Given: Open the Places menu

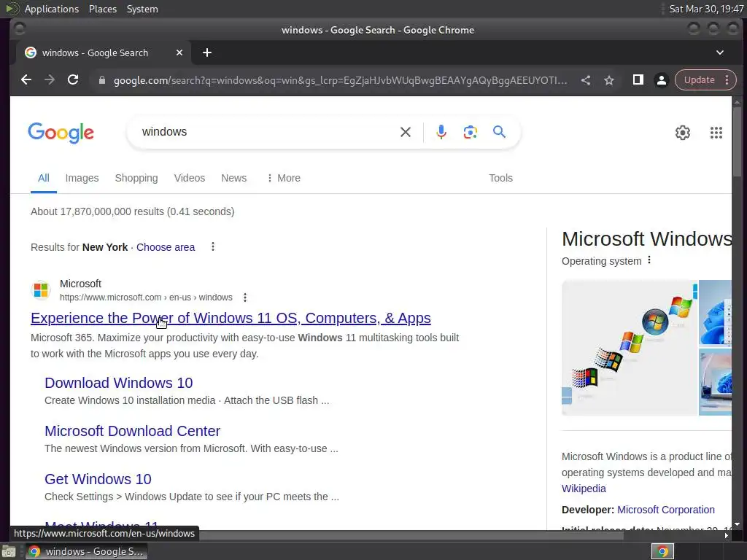Looking at the screenshot, I should tap(102, 9).
